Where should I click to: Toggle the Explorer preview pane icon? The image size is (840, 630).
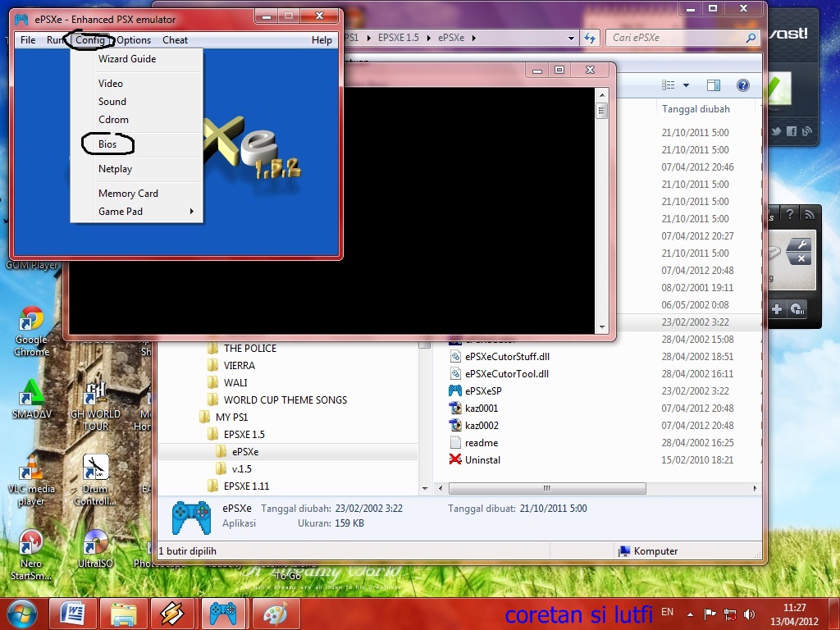[714, 85]
